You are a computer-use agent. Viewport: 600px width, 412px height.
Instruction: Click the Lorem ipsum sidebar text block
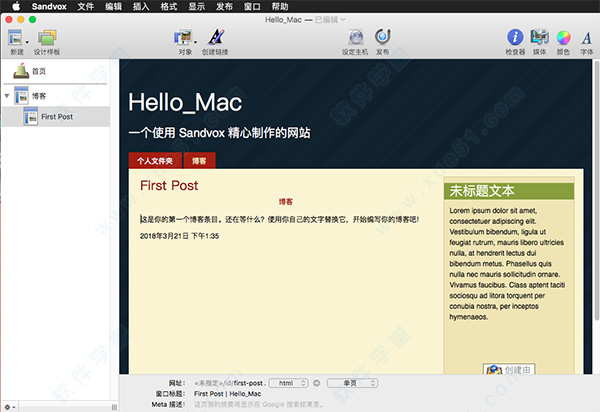click(507, 264)
